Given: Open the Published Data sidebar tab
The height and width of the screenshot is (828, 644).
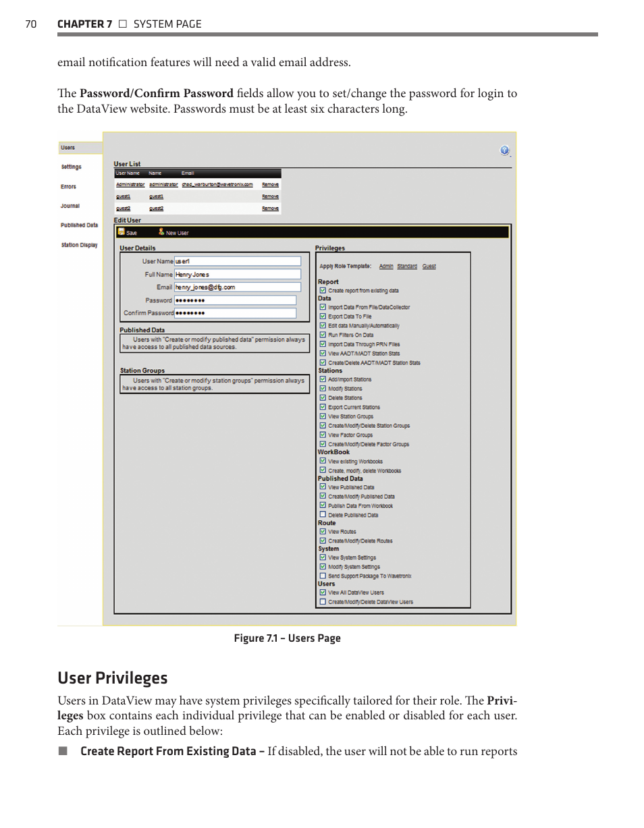Looking at the screenshot, I should [x=79, y=225].
